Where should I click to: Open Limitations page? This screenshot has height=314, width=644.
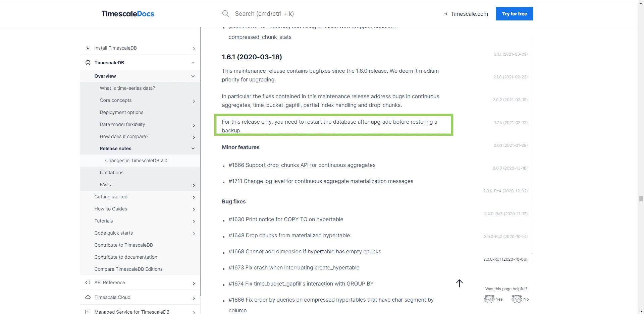pos(111,173)
